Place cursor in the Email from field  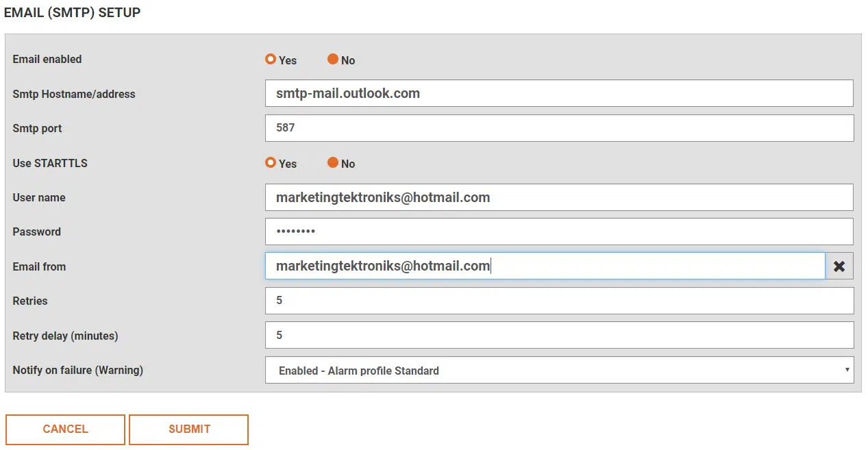click(x=545, y=266)
